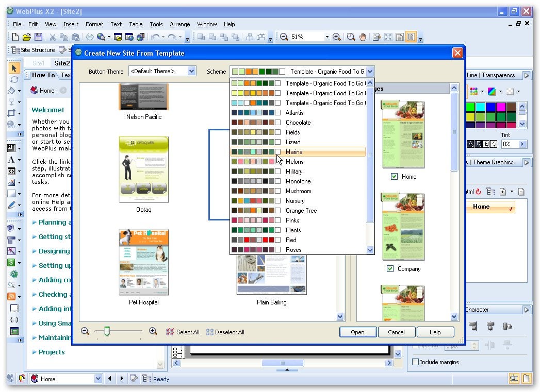540x392 pixels.
Task: Open the Button Theme dropdown
Action: click(x=192, y=71)
